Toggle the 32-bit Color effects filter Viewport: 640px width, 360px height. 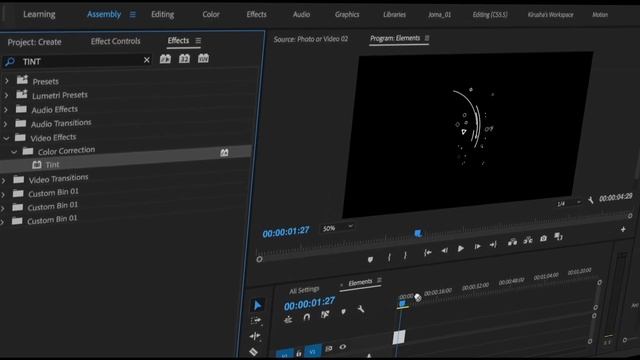pyautogui.click(x=184, y=59)
